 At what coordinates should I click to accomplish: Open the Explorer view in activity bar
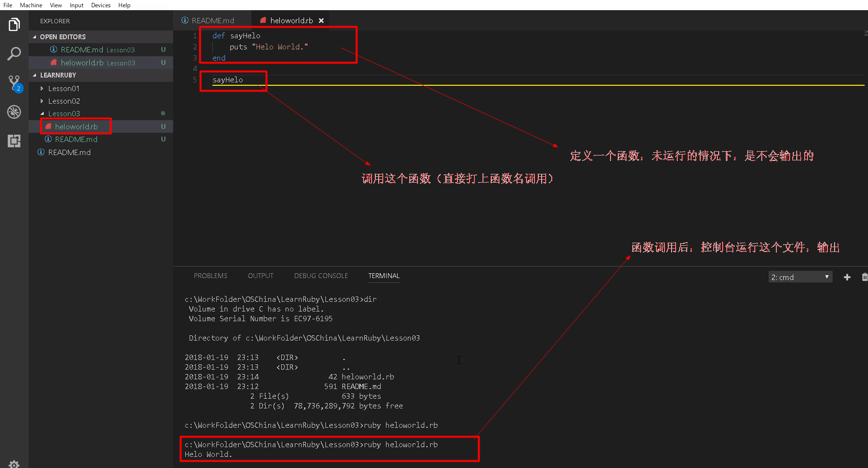click(x=14, y=24)
